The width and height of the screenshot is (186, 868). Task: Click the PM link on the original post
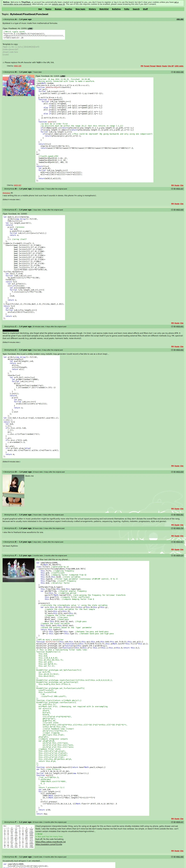(x=142, y=66)
